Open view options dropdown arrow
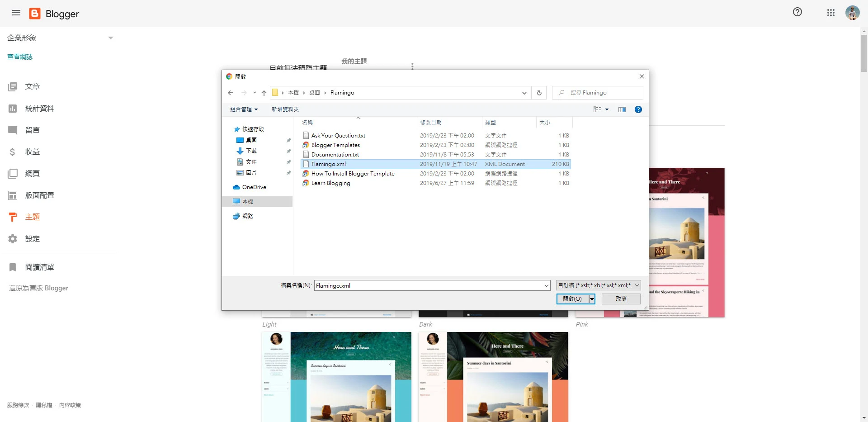868x422 pixels. (607, 109)
